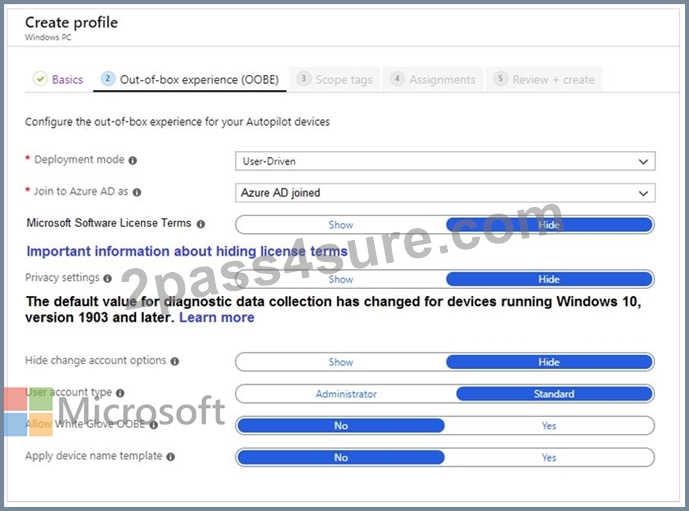Screen dimensions: 689x511
Task: Set Hide change account options to Show
Action: point(341,362)
